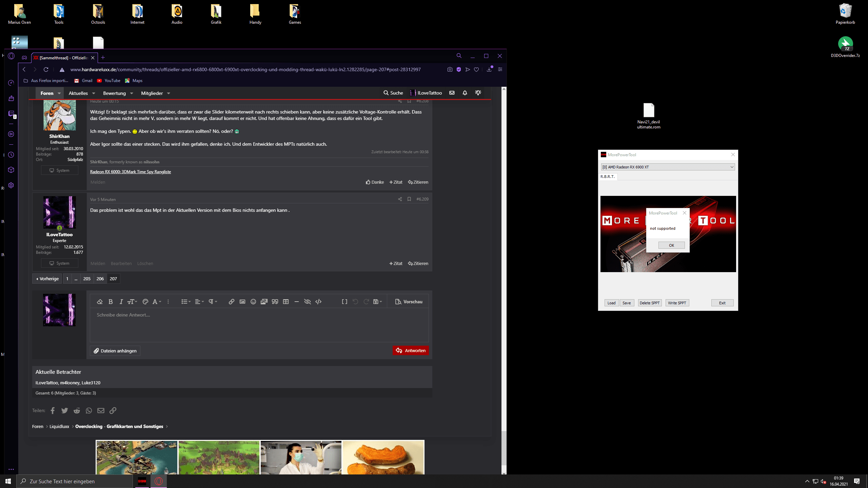Open the text color palette
Image resolution: width=868 pixels, height=488 pixels.
145,302
